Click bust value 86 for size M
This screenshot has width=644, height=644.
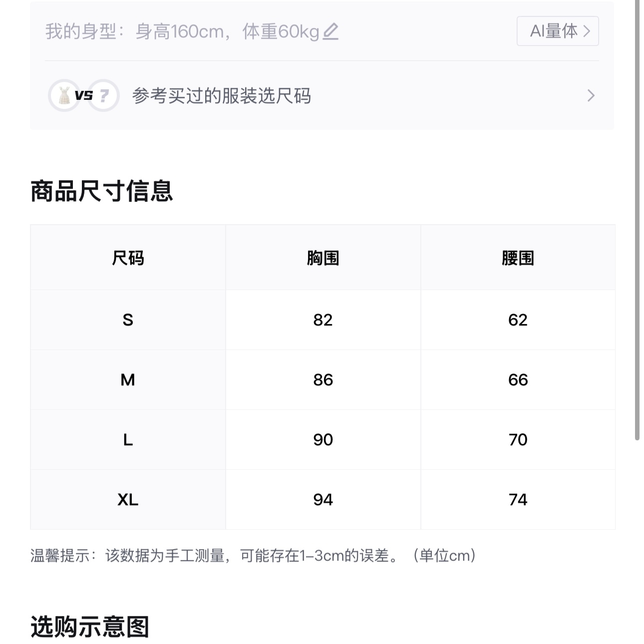pos(323,380)
